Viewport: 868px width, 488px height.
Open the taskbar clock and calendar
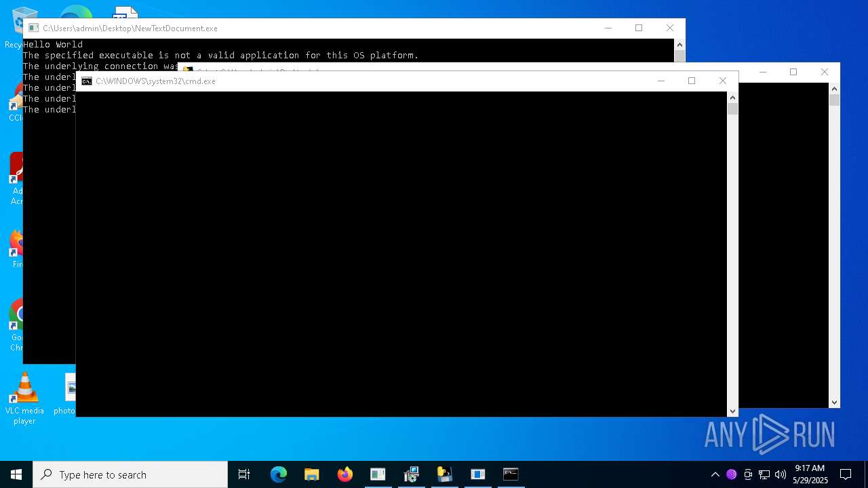pyautogui.click(x=810, y=474)
